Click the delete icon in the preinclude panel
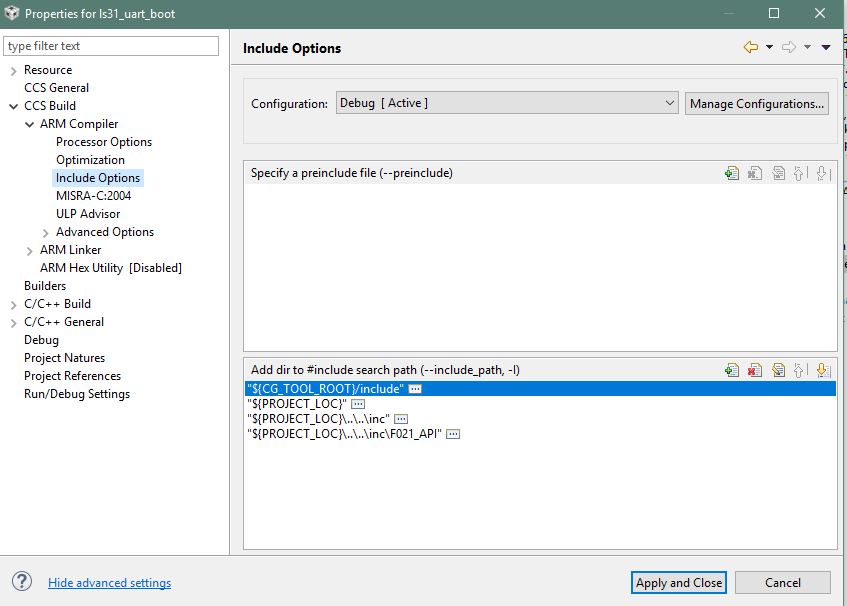The height and width of the screenshot is (606, 847). pos(756,173)
